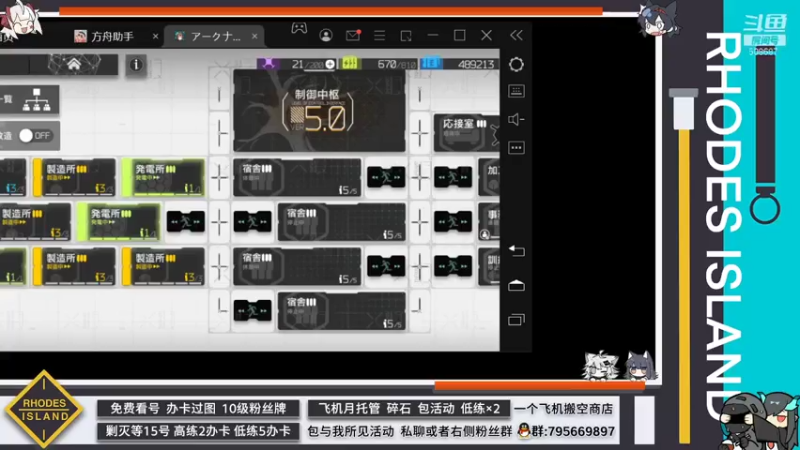Click the right-wing corridor icon in first row
Viewport: 800px width, 450px height.
coord(453,177)
